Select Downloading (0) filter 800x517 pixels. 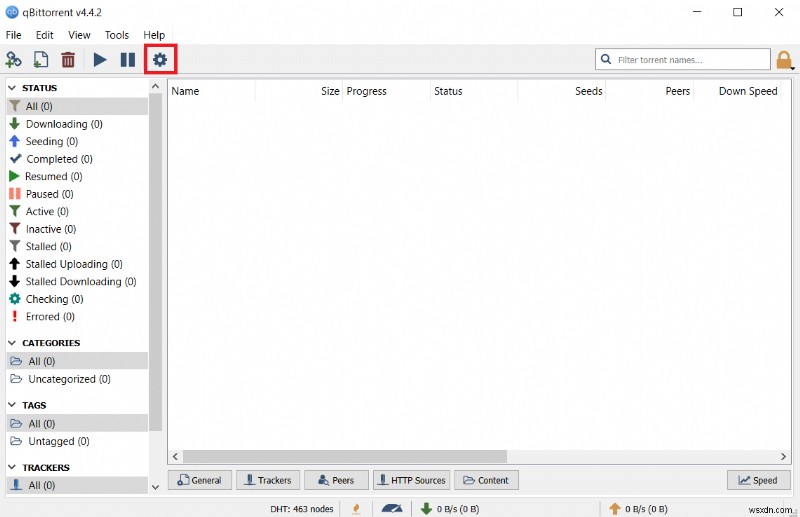tap(77, 124)
